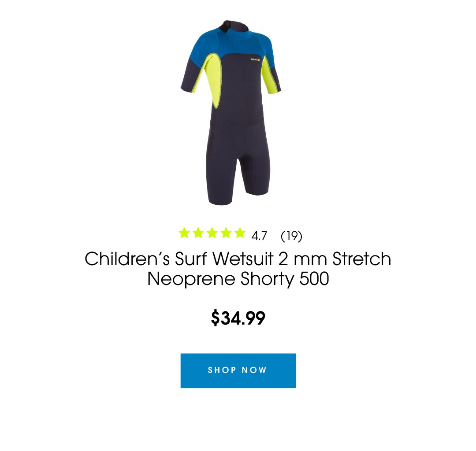The image size is (476, 451).
Task: Click the second rating star
Action: tap(198, 233)
